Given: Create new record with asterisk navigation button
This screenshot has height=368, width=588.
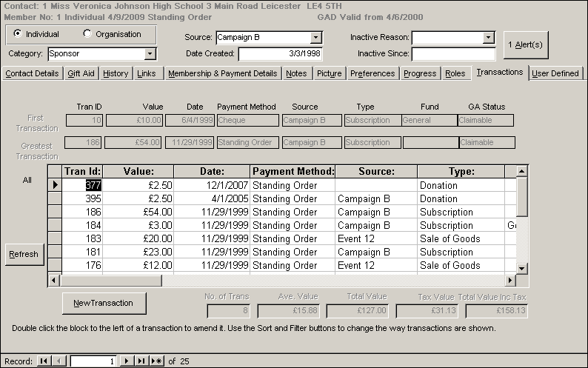Looking at the screenshot, I should pyautogui.click(x=156, y=361).
